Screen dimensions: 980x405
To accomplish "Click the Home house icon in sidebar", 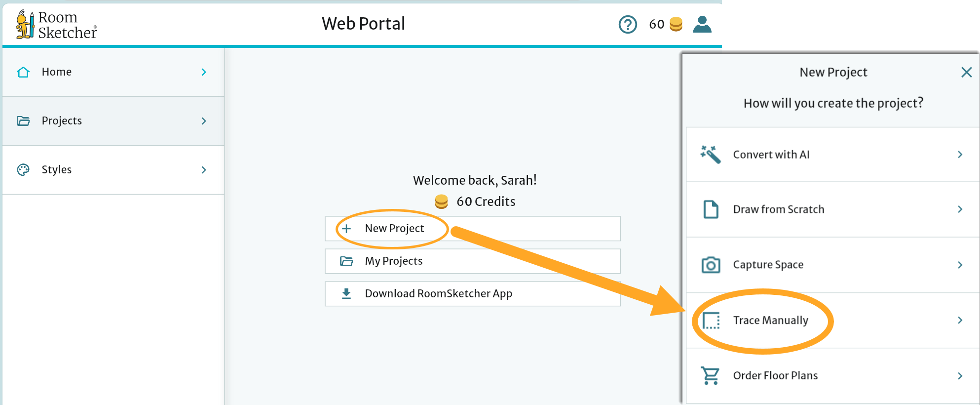I will tap(23, 72).
